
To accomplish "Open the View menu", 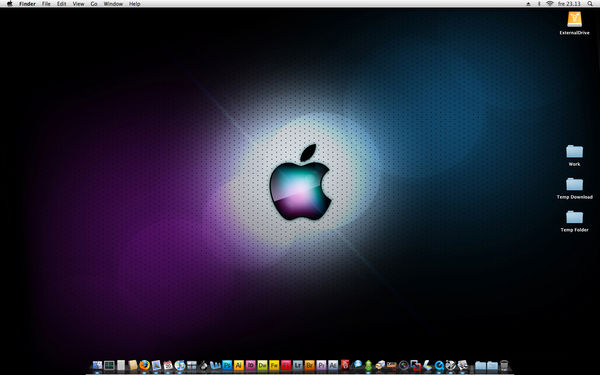I will [x=78, y=3].
